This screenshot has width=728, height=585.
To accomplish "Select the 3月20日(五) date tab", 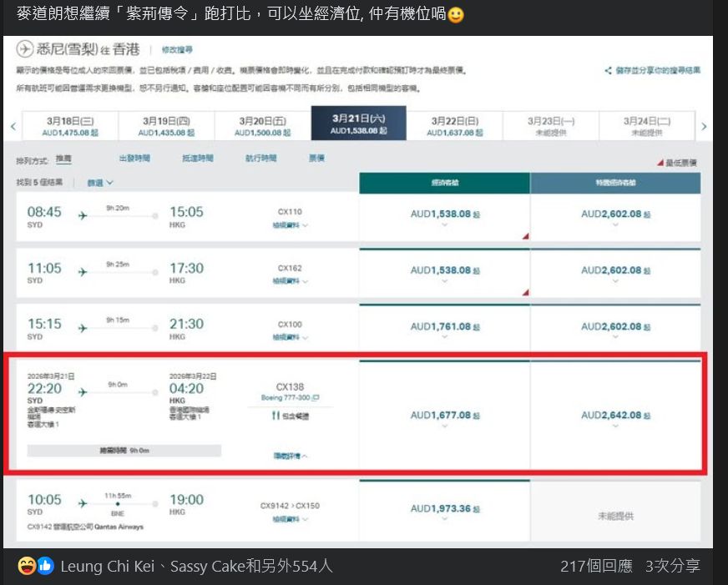I will click(263, 125).
